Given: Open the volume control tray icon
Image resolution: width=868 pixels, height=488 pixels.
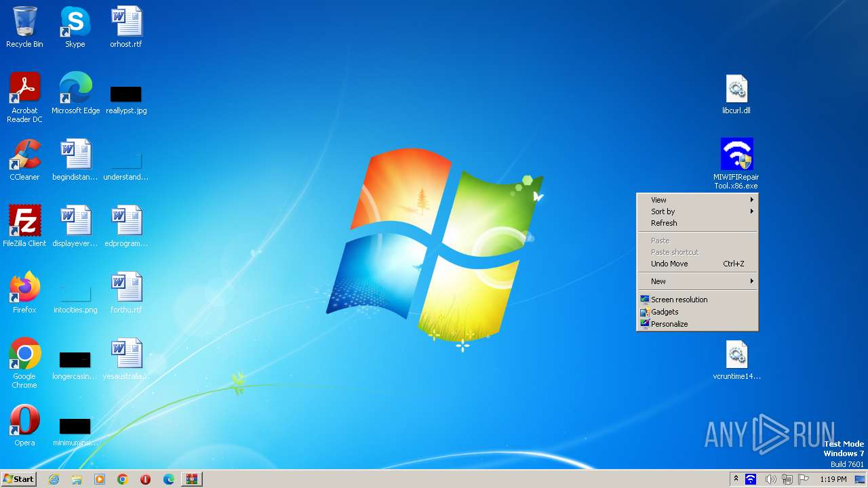Looking at the screenshot, I should point(770,479).
